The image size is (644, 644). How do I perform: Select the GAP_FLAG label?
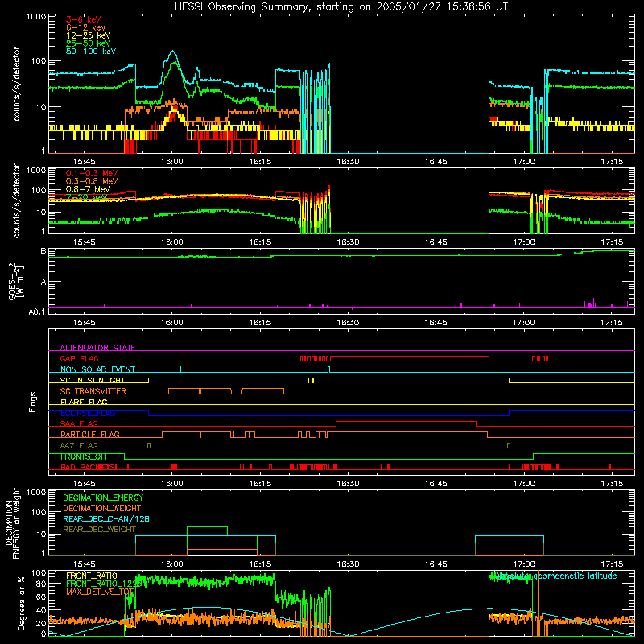click(x=79, y=358)
